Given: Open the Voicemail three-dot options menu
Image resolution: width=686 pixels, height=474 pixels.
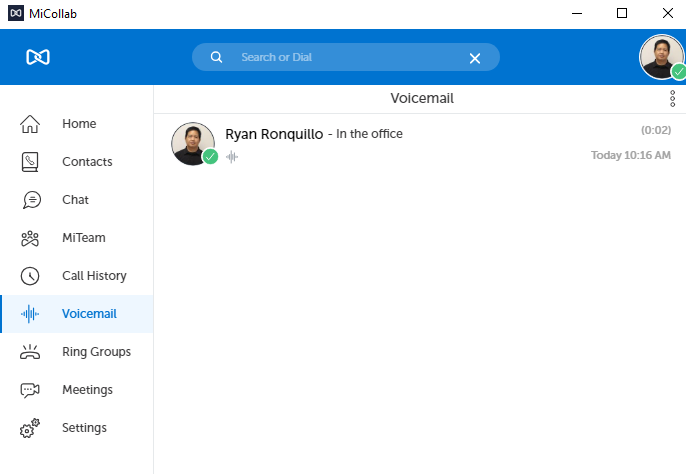Looking at the screenshot, I should coord(672,99).
